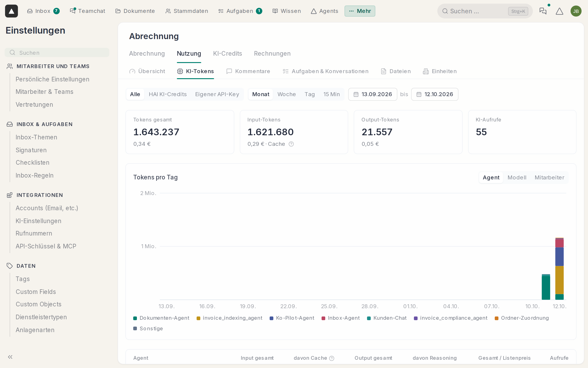Open the JB user avatar

coord(576,11)
